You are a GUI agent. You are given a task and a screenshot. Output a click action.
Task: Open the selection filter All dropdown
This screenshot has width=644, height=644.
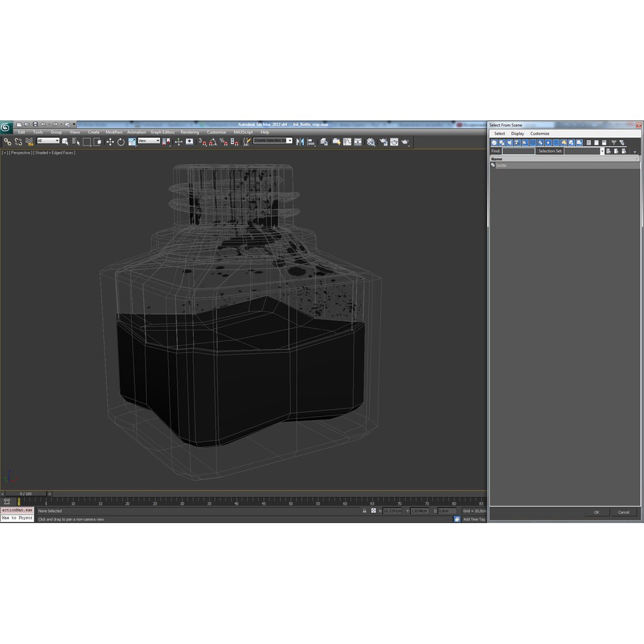click(48, 141)
